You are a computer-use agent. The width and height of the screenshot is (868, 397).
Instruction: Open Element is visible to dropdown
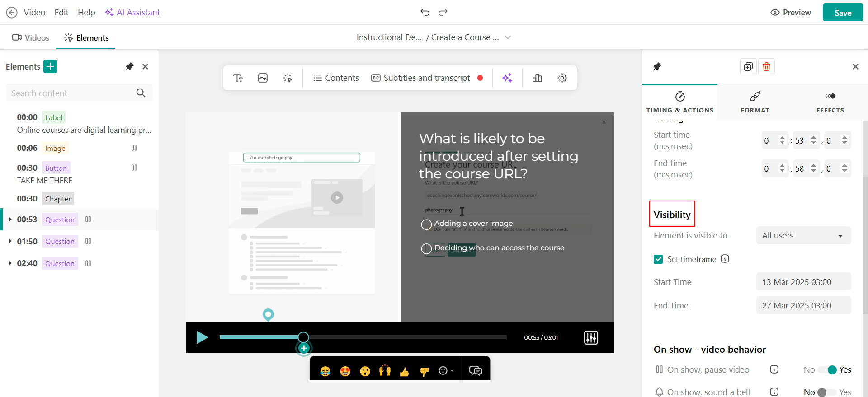point(803,236)
